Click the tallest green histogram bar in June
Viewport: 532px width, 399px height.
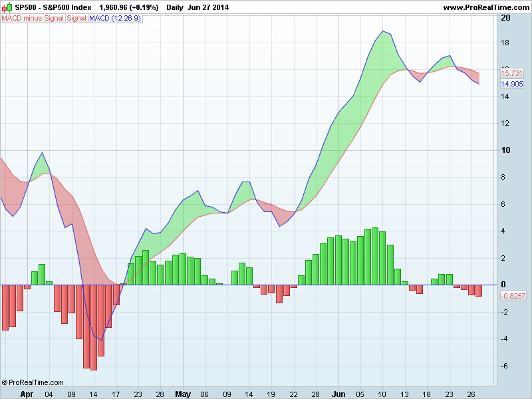[374, 256]
